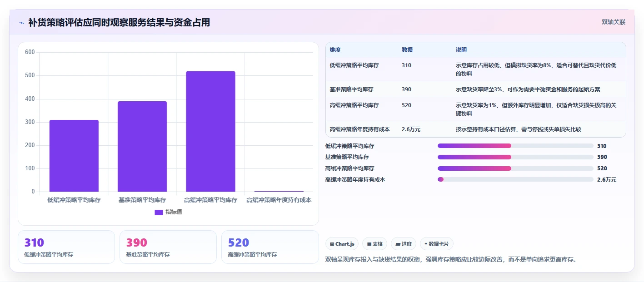This screenshot has width=644, height=282.
Task: Click the Chart.js tag
Action: click(x=342, y=244)
